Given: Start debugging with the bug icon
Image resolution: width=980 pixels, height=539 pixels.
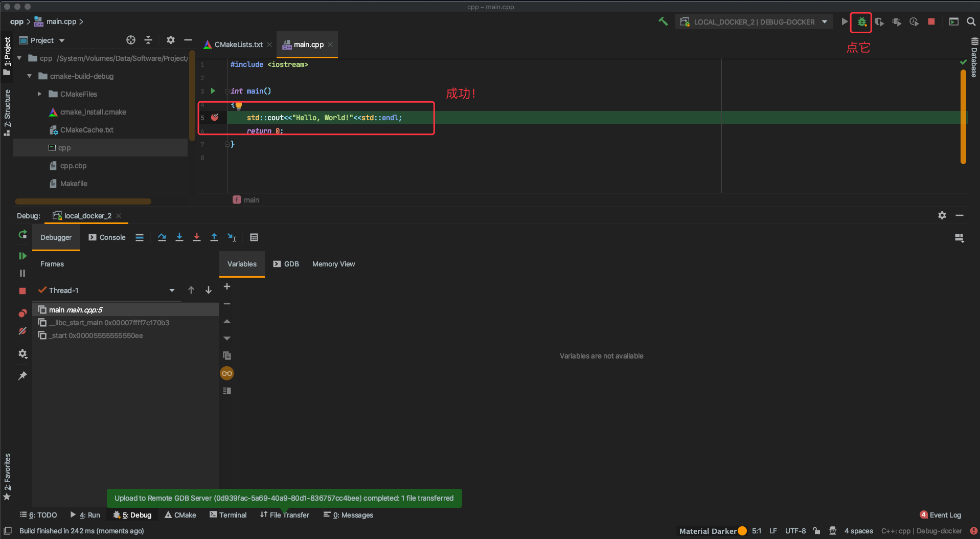Looking at the screenshot, I should (x=862, y=21).
